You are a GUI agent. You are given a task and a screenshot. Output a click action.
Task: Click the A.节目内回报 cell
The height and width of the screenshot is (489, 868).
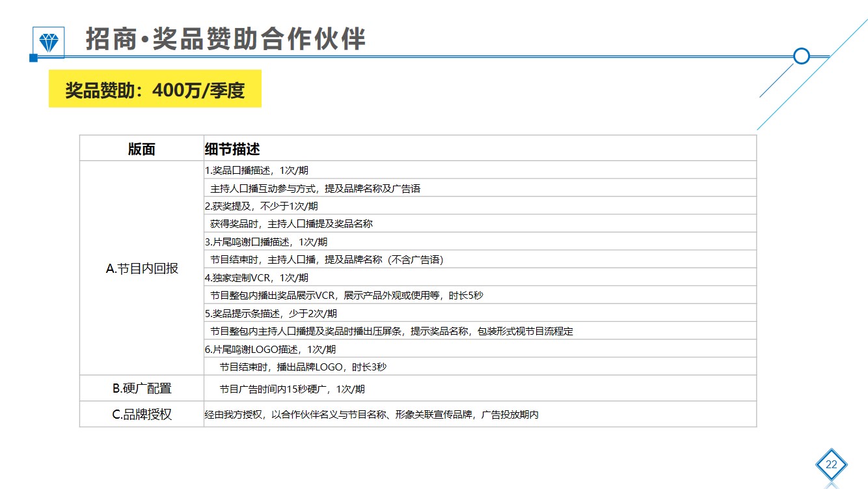[x=142, y=268]
